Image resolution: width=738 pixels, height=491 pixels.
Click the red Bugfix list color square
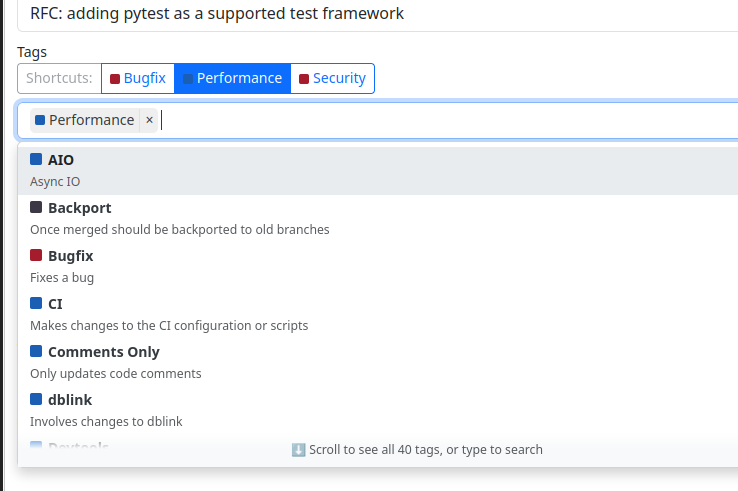pos(36,255)
